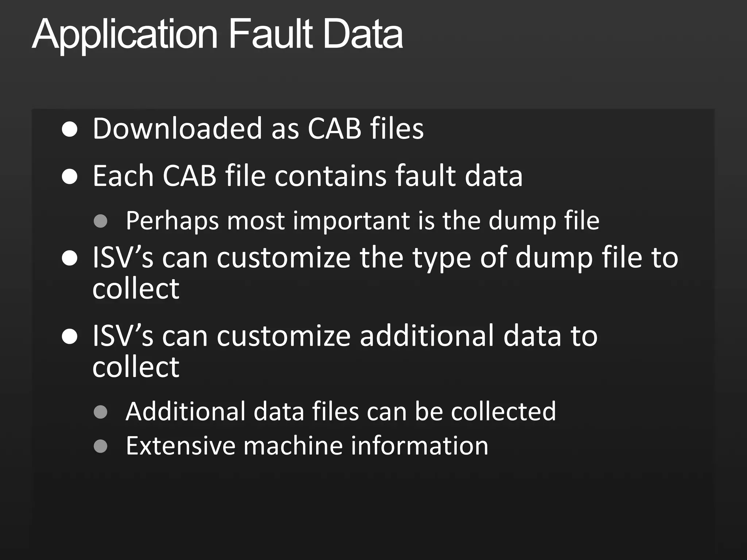The width and height of the screenshot is (747, 560).
Task: Click the word collect under dump file line
Action: click(136, 289)
